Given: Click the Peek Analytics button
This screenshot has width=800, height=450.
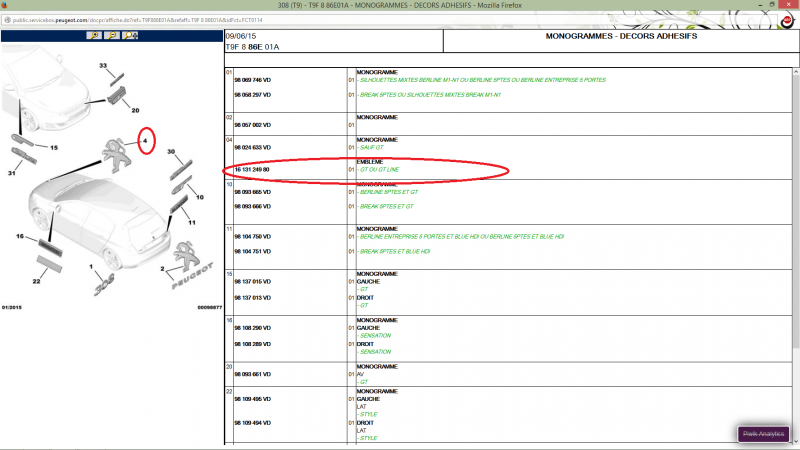Looking at the screenshot, I should (x=763, y=434).
